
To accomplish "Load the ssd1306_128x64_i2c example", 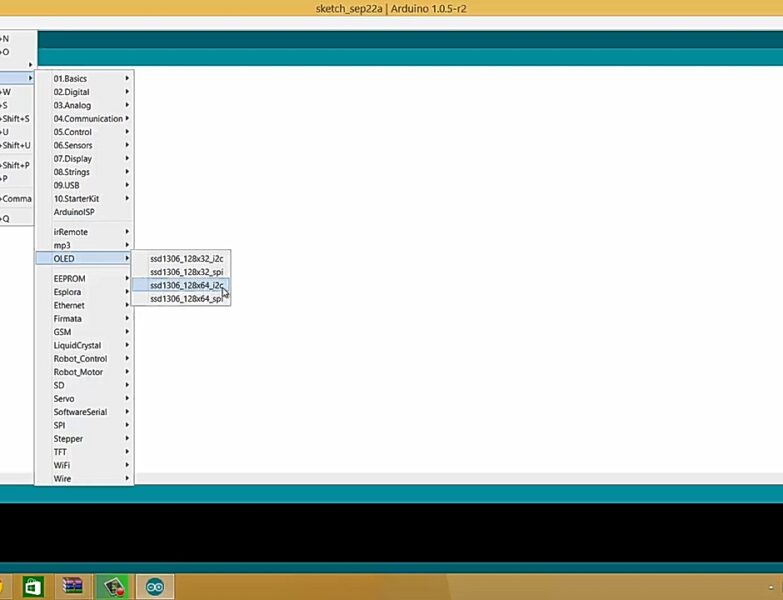I will click(181, 286).
